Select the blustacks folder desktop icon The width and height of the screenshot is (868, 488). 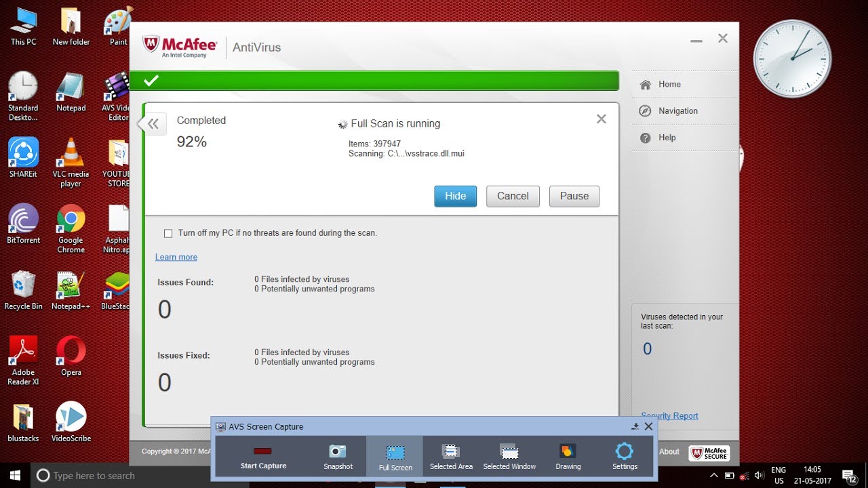coord(23,422)
